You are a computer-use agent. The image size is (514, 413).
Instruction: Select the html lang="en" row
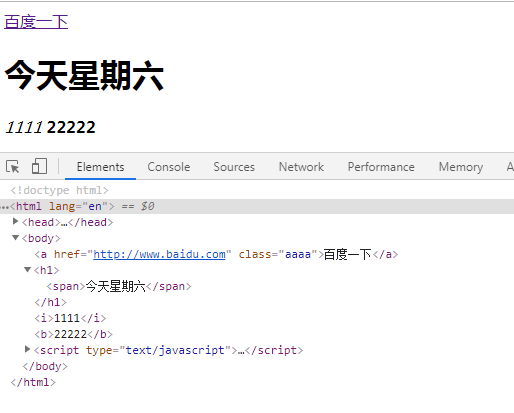coord(257,206)
